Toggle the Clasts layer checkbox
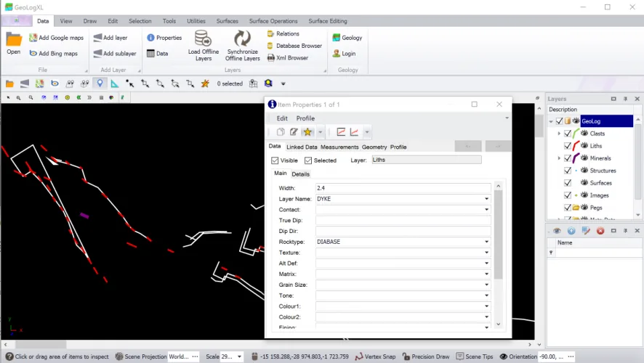This screenshot has width=644, height=363. tap(568, 134)
